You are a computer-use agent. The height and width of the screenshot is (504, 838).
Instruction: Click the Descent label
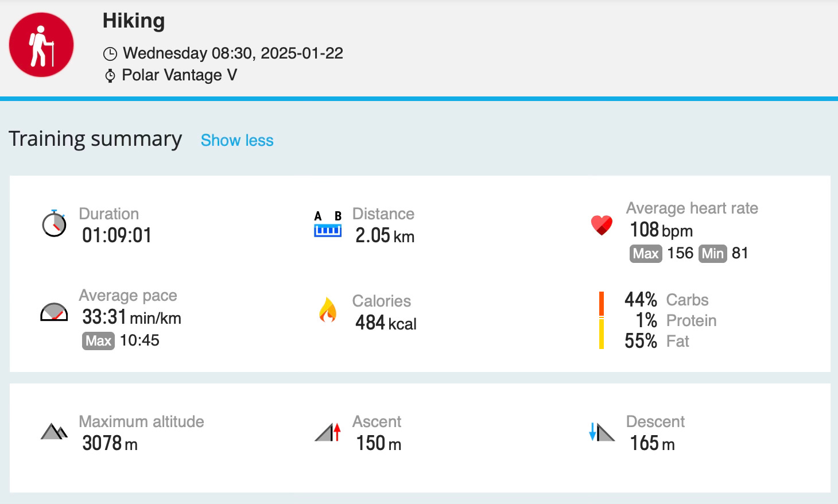[x=655, y=421]
